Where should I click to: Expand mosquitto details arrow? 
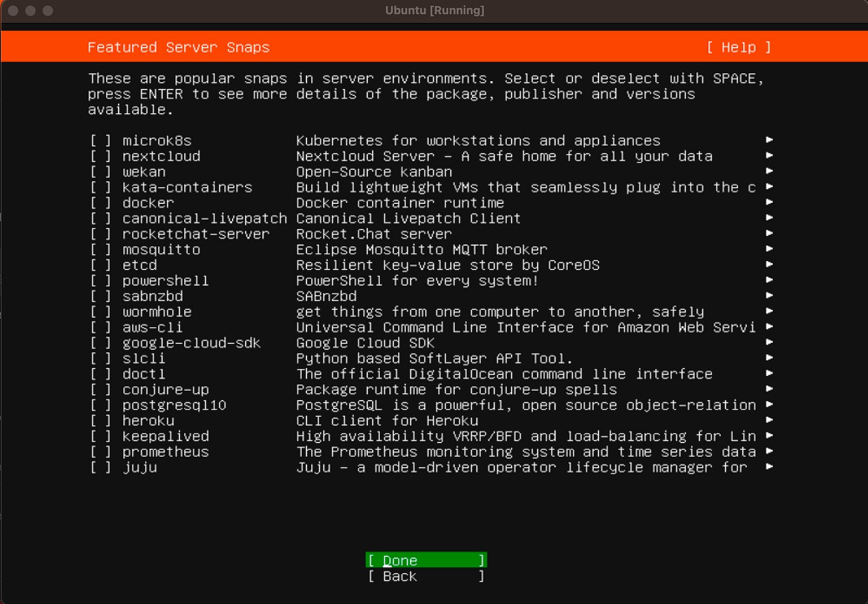pyautogui.click(x=770, y=248)
